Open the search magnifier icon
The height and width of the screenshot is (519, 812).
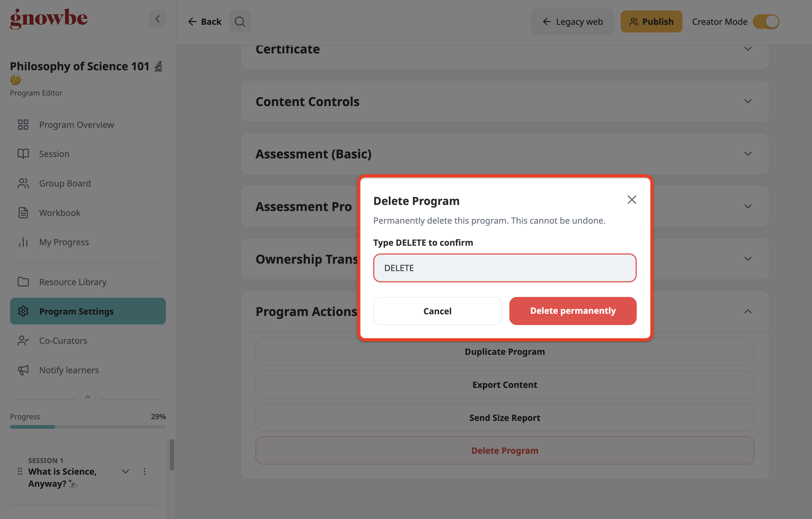(x=240, y=21)
